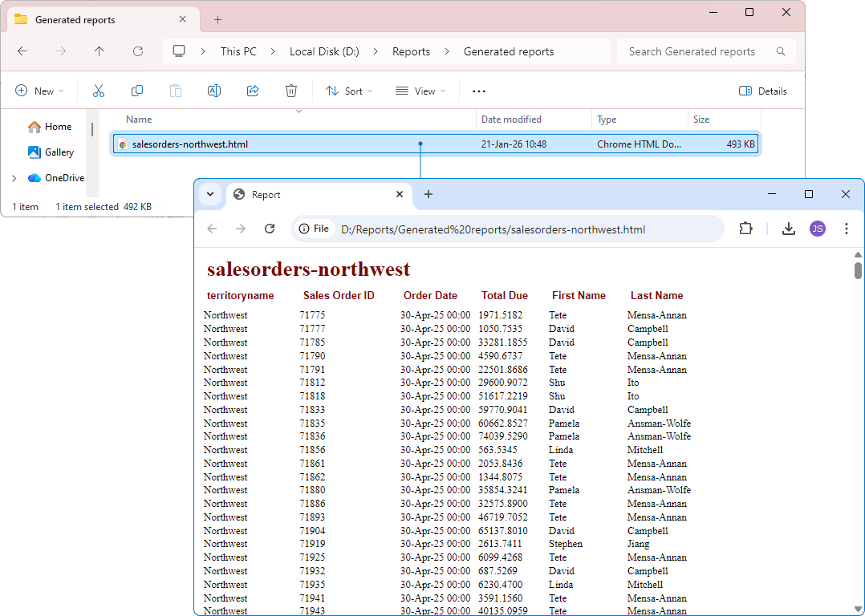865x616 pixels.
Task: Open the JS profile avatar in Chrome
Action: click(818, 229)
